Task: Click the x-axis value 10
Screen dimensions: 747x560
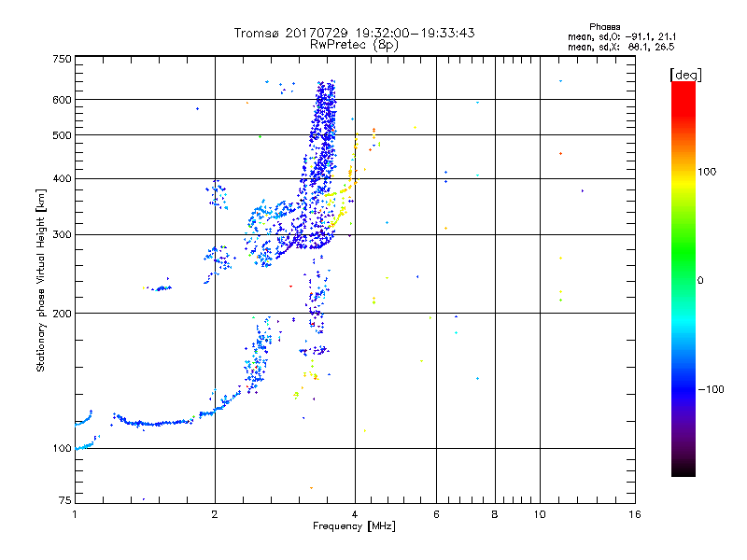Action: [540, 514]
